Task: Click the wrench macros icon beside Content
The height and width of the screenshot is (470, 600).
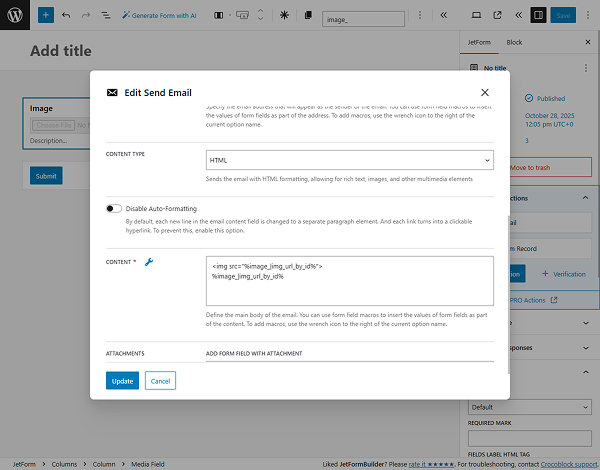Action: point(149,262)
